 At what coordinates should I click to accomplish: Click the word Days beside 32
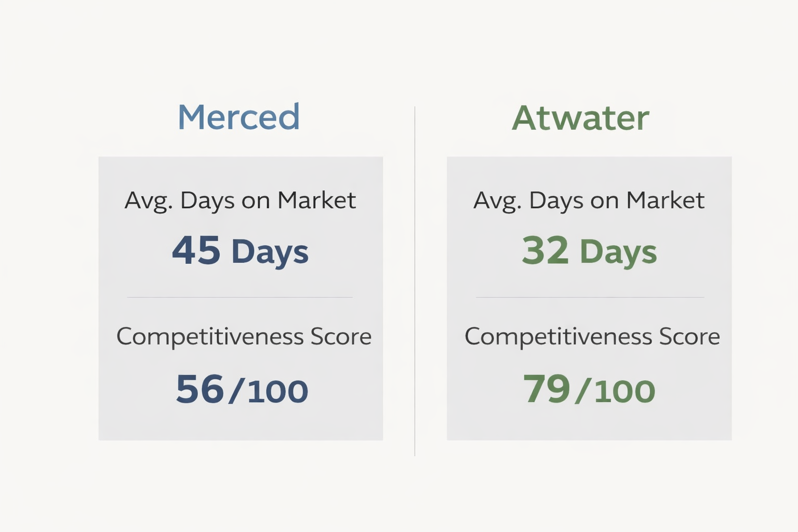pyautogui.click(x=618, y=252)
